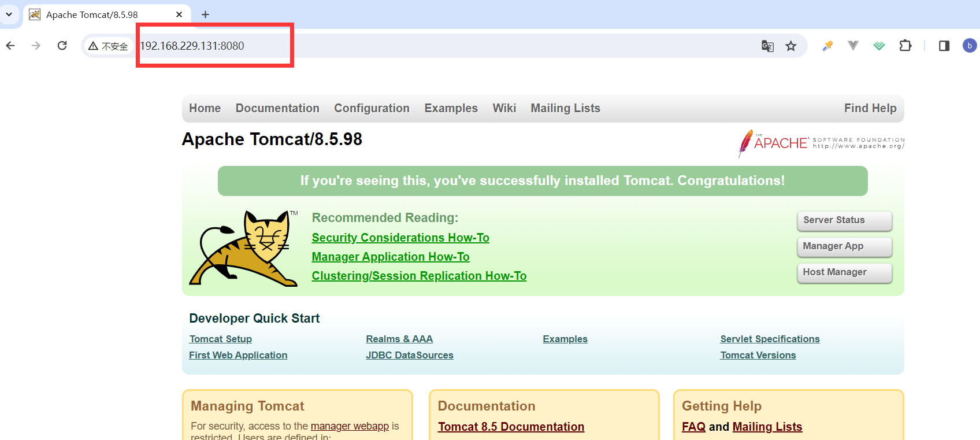Open the extensions puzzle menu
Screen dimensions: 980x440
click(x=905, y=46)
